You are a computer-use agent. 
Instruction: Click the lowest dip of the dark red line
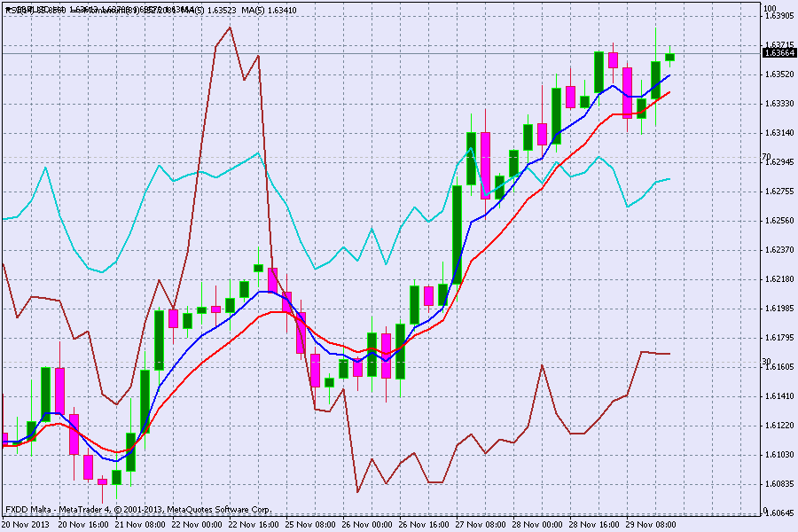pos(357,491)
